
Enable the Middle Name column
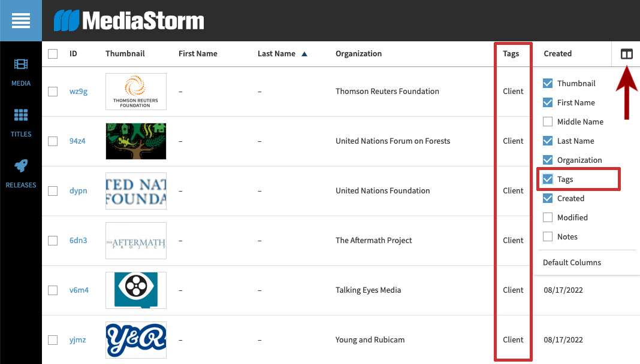tap(548, 122)
